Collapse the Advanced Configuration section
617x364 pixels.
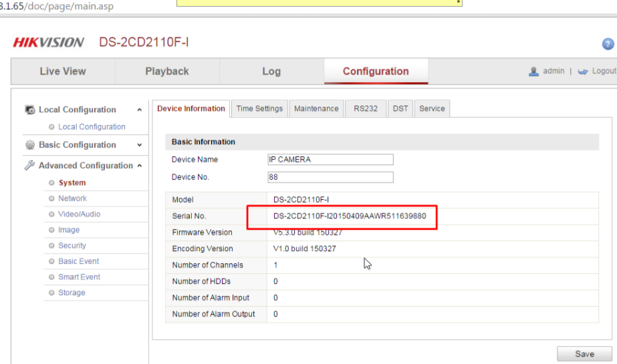139,166
